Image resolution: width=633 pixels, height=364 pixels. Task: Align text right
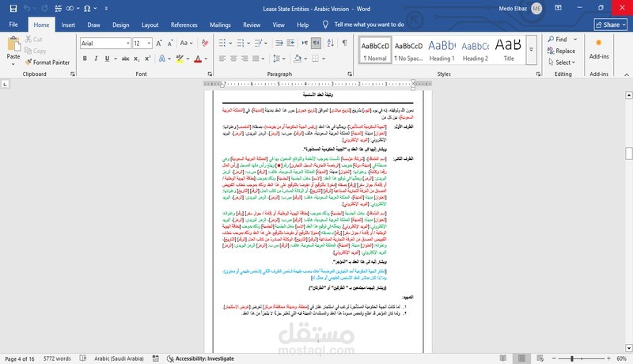[x=244, y=59]
